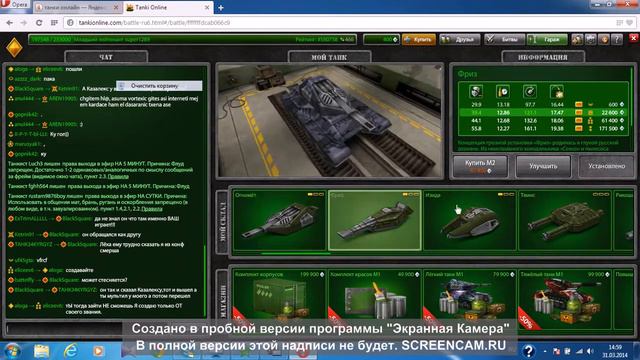Click the Купить M2 button
This screenshot has height=360, width=640.
480,166
